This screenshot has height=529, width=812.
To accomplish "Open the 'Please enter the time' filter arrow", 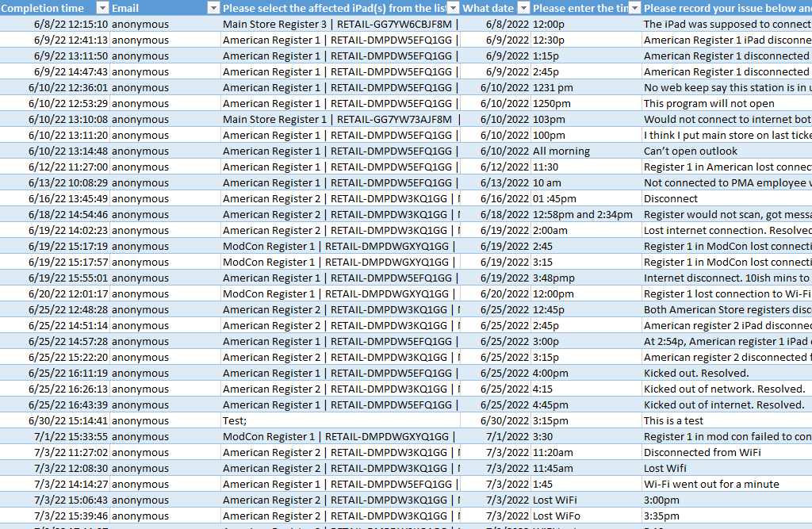I will coord(634,8).
